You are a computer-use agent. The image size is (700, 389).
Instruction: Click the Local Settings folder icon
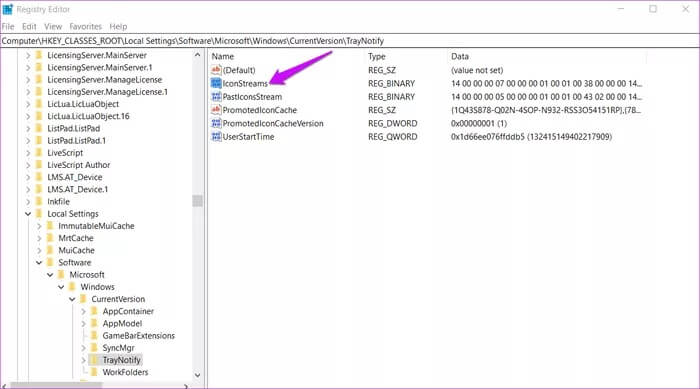tap(39, 213)
